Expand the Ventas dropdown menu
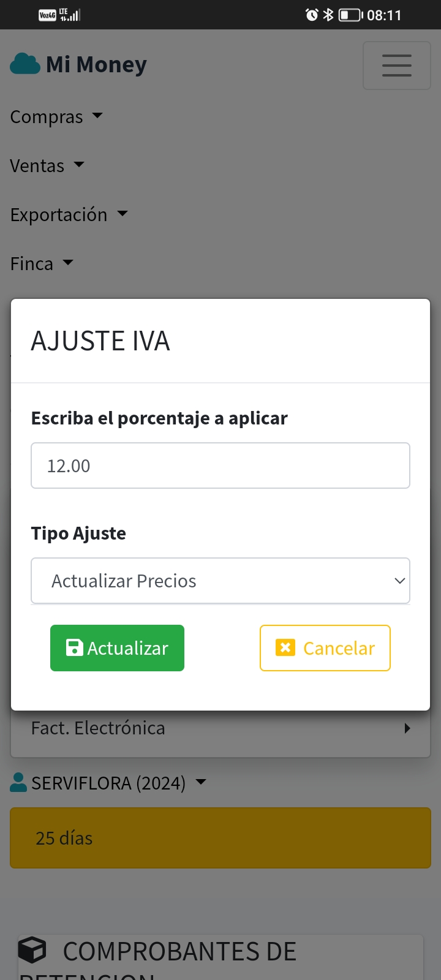Viewport: 441px width, 980px height. pyautogui.click(x=47, y=165)
